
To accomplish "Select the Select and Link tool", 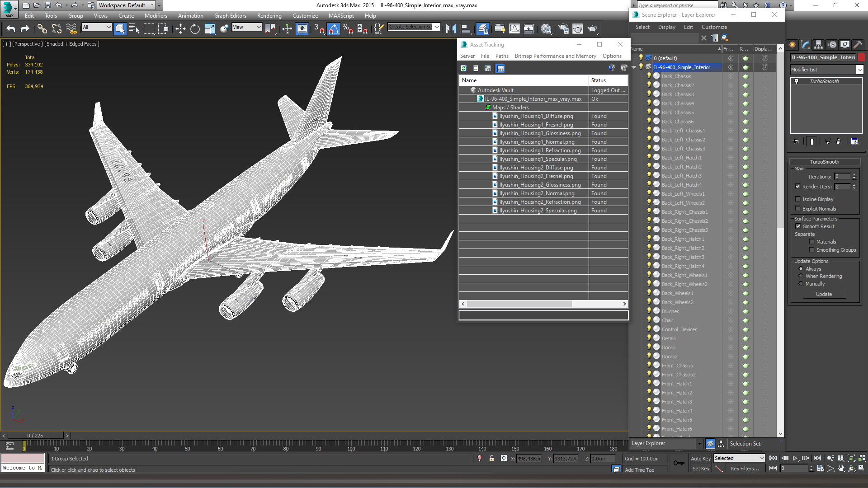I will click(x=42, y=29).
